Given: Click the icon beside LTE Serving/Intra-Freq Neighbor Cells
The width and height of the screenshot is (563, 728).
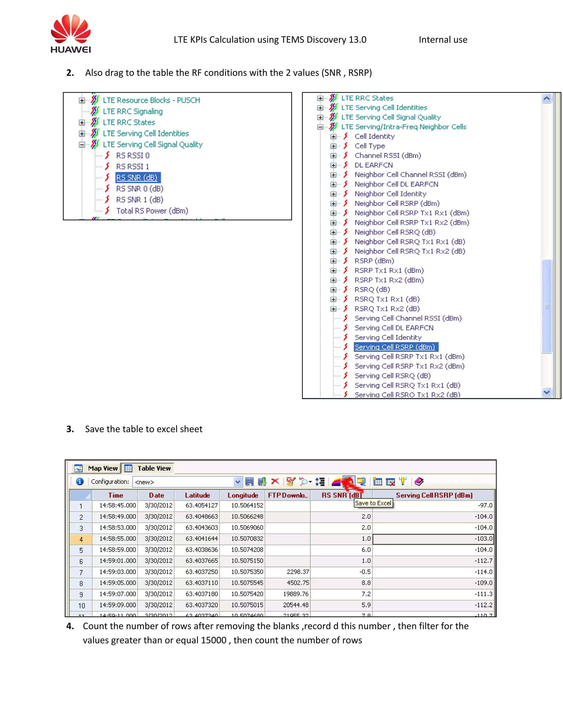Looking at the screenshot, I should (x=333, y=126).
